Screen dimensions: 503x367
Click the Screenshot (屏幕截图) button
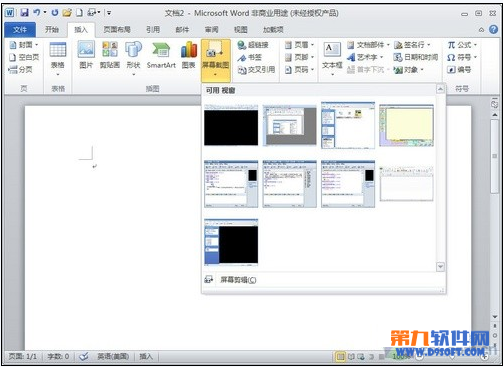[x=216, y=60]
